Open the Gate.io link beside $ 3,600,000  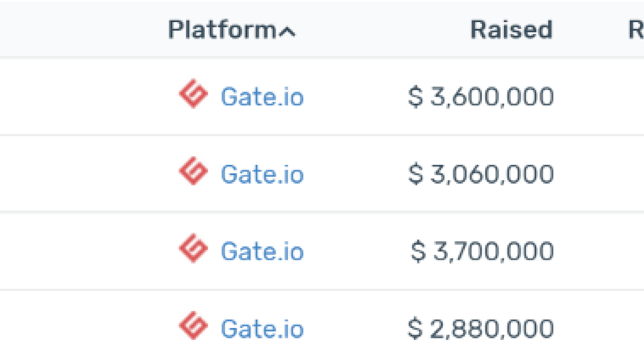point(262,97)
